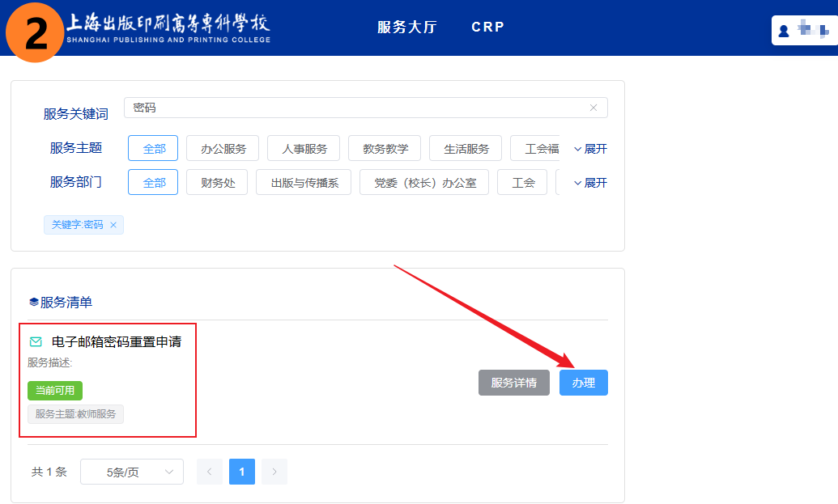Click the 服务描述 label
The height and width of the screenshot is (504, 838).
(x=49, y=363)
